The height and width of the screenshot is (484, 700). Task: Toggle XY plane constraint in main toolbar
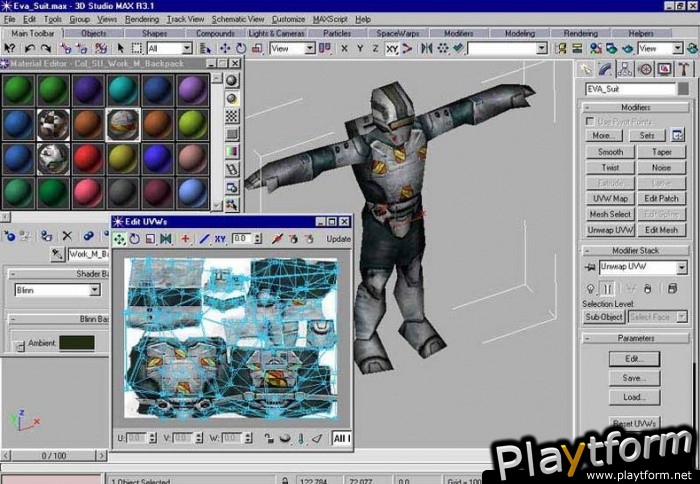(x=392, y=48)
